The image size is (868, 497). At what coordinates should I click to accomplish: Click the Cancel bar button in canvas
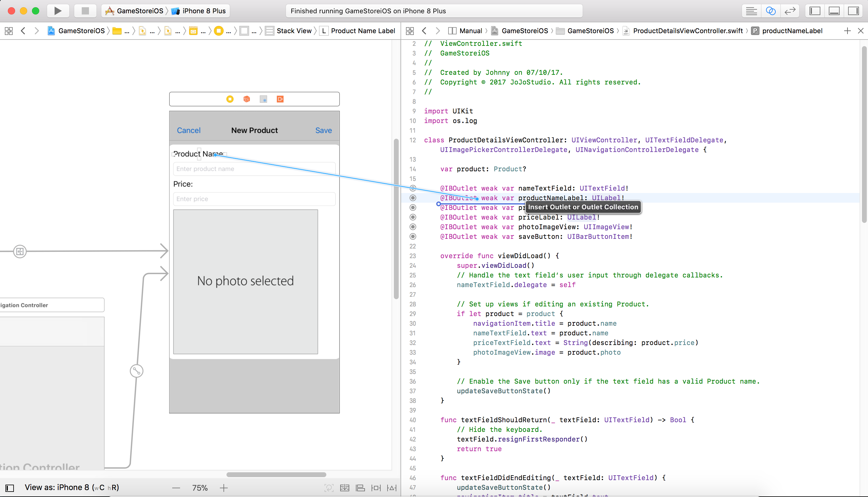tap(189, 130)
